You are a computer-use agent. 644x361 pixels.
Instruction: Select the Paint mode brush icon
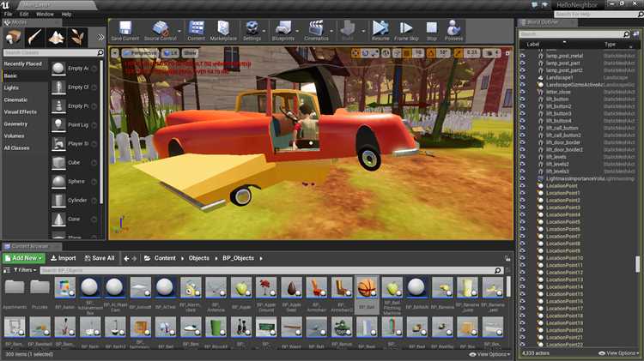pos(34,38)
